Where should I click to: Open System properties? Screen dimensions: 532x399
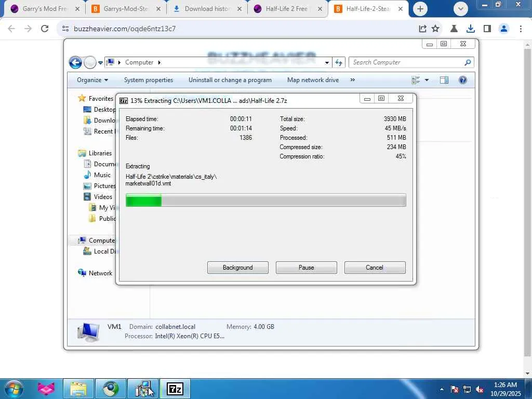[x=148, y=80]
